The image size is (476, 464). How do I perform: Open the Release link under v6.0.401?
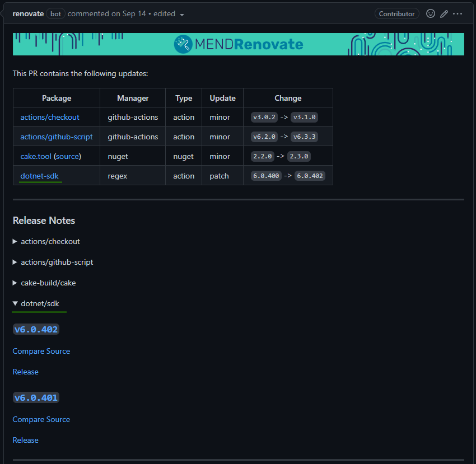[26, 440]
